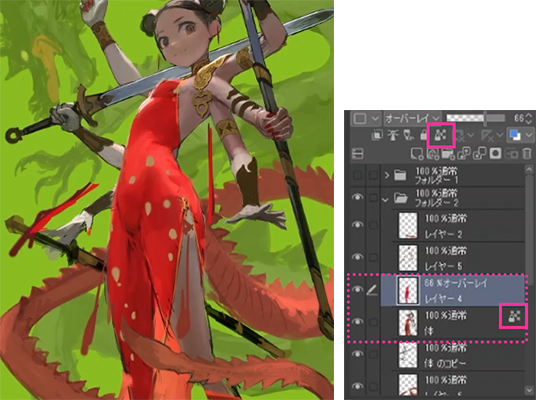This screenshot has height=400, width=536.
Task: Click the Lock Layer padlock icon
Action: coord(424,135)
